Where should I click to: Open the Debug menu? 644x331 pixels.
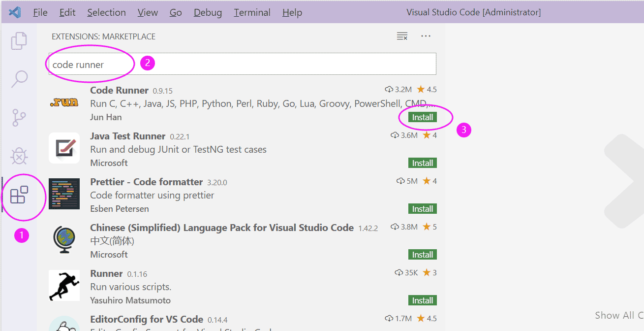(208, 12)
